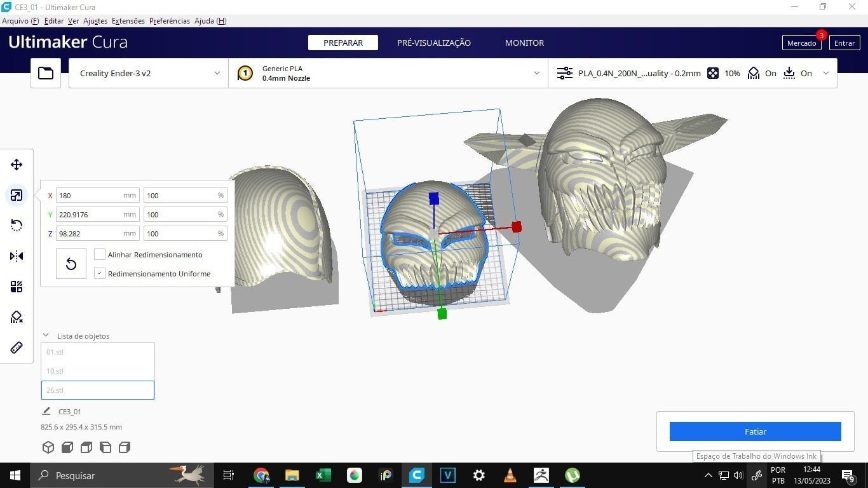Click X scale percent field
The height and width of the screenshot is (488, 868).
pyautogui.click(x=185, y=195)
